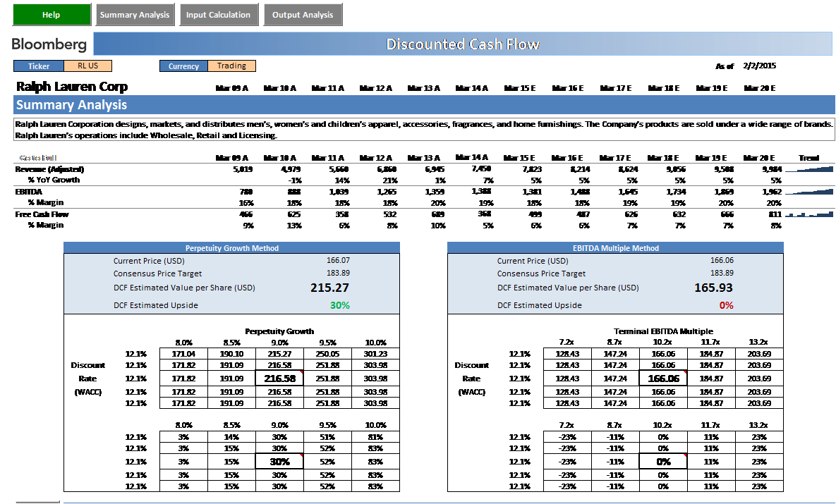Click the Free Cash Flow value 689
The height and width of the screenshot is (504, 836).
[437, 214]
